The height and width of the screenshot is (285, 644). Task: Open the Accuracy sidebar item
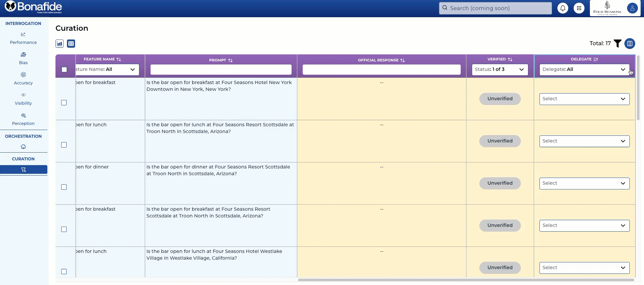23,79
